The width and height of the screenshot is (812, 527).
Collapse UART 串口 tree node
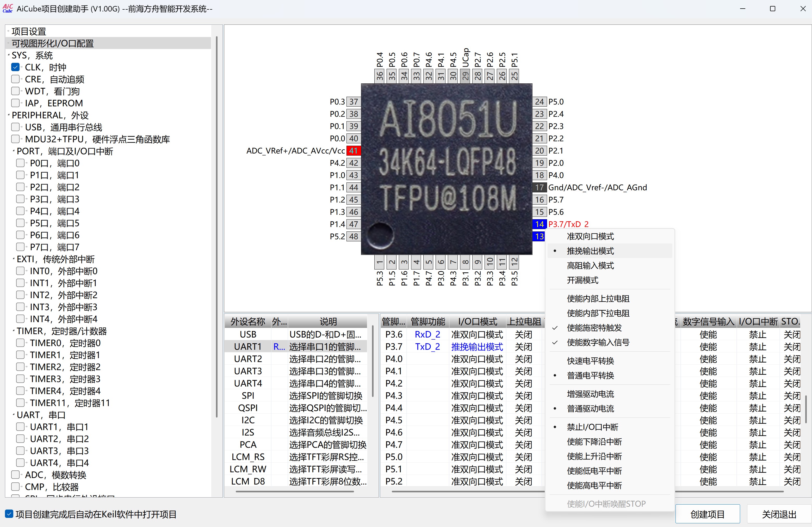pos(14,415)
